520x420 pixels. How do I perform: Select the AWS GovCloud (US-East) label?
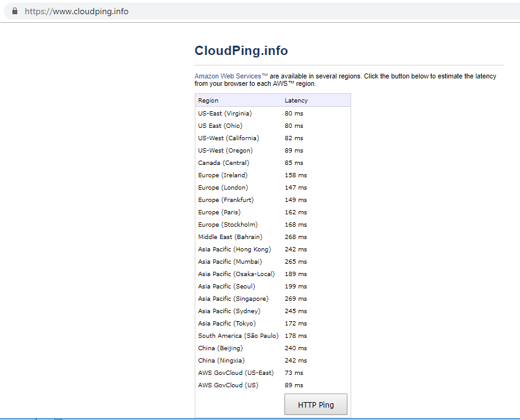coord(236,373)
